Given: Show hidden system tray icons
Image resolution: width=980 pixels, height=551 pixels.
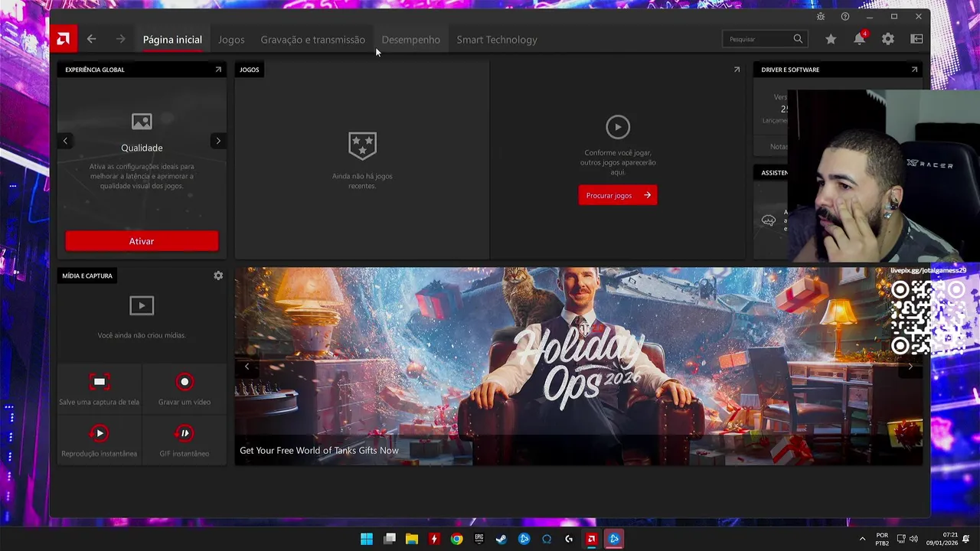Looking at the screenshot, I should 862,539.
